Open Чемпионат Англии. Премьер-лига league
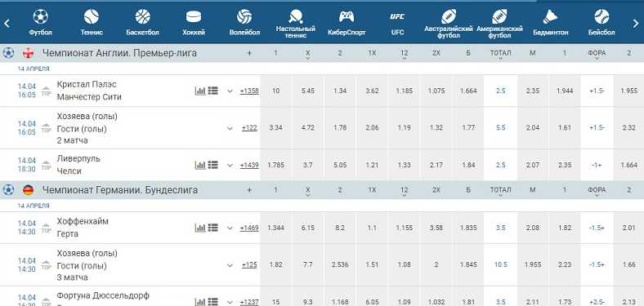The height and width of the screenshot is (306, 644). pyautogui.click(x=119, y=53)
